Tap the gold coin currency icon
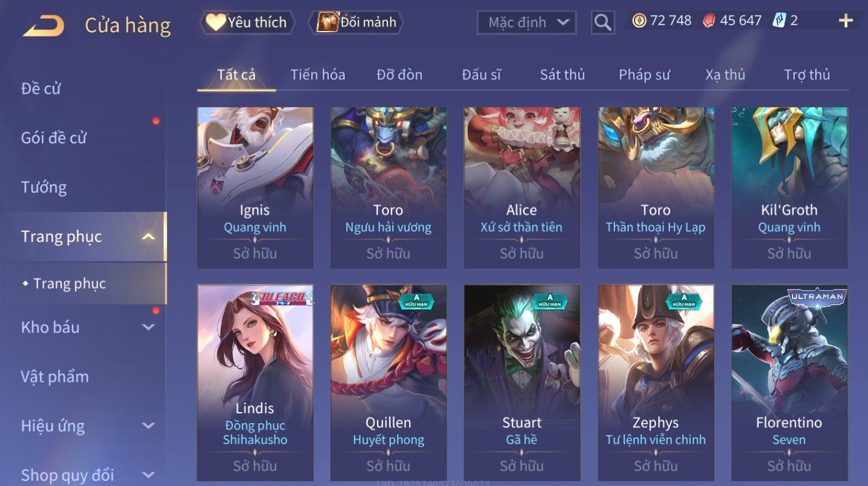This screenshot has height=486, width=868. [639, 21]
